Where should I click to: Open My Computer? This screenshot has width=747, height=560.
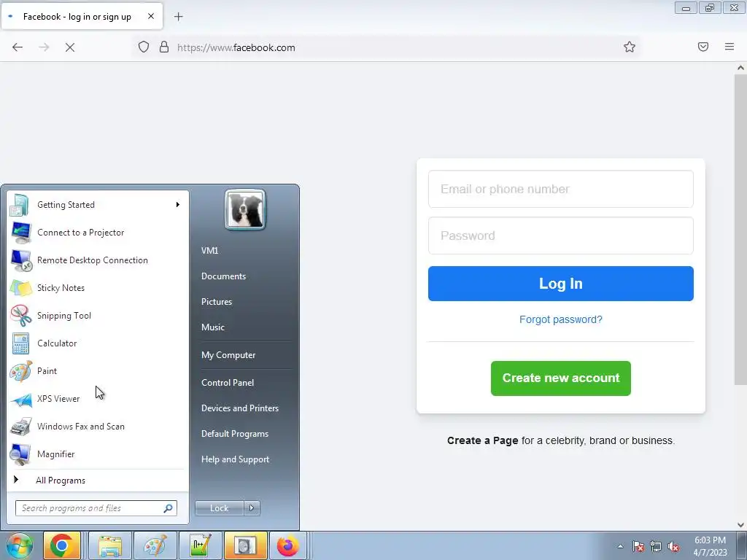coord(228,355)
